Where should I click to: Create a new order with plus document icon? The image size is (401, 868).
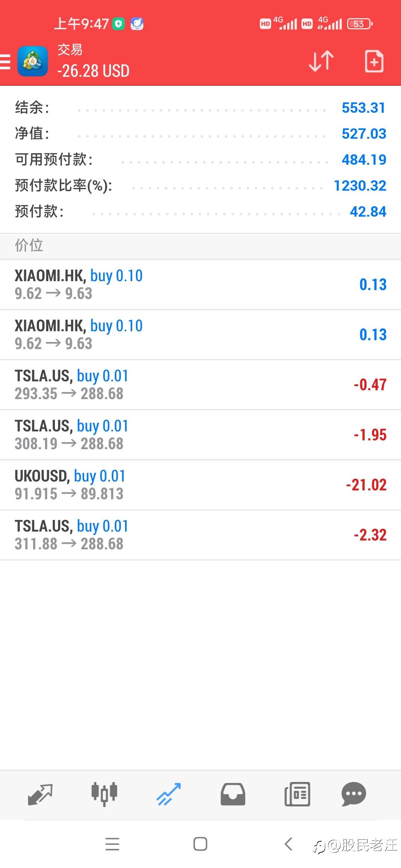[374, 61]
